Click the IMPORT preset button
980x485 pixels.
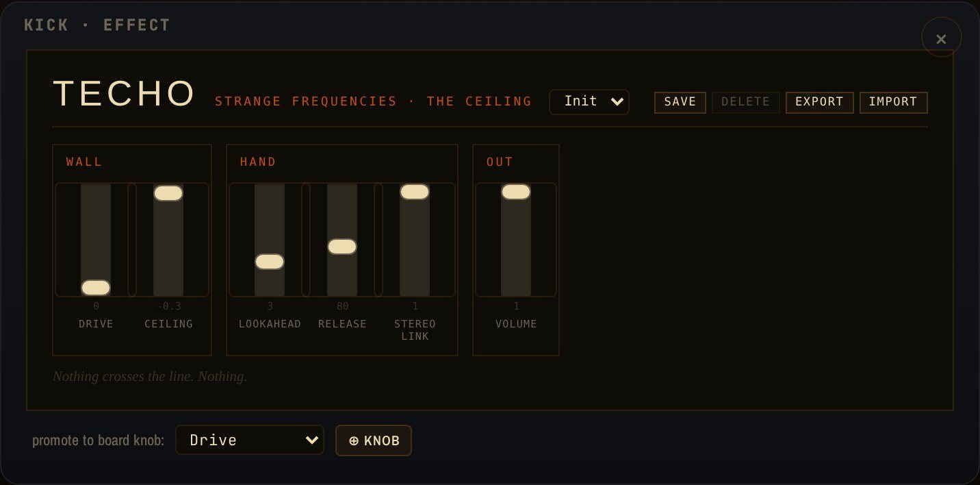(x=893, y=102)
